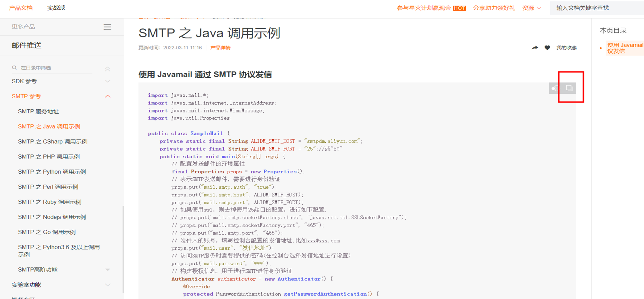
Task: Click page title SMTP 之 Java 调用示例
Action: point(209,33)
